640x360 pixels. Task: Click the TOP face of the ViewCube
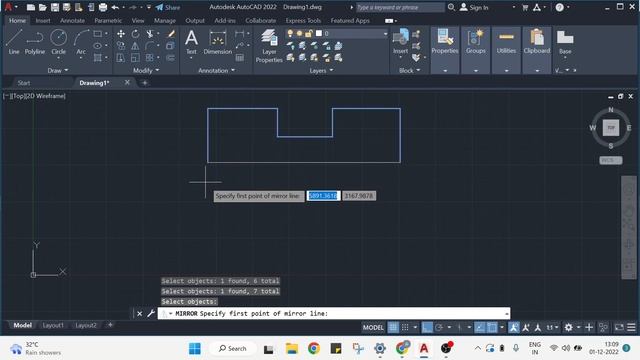[x=611, y=128]
